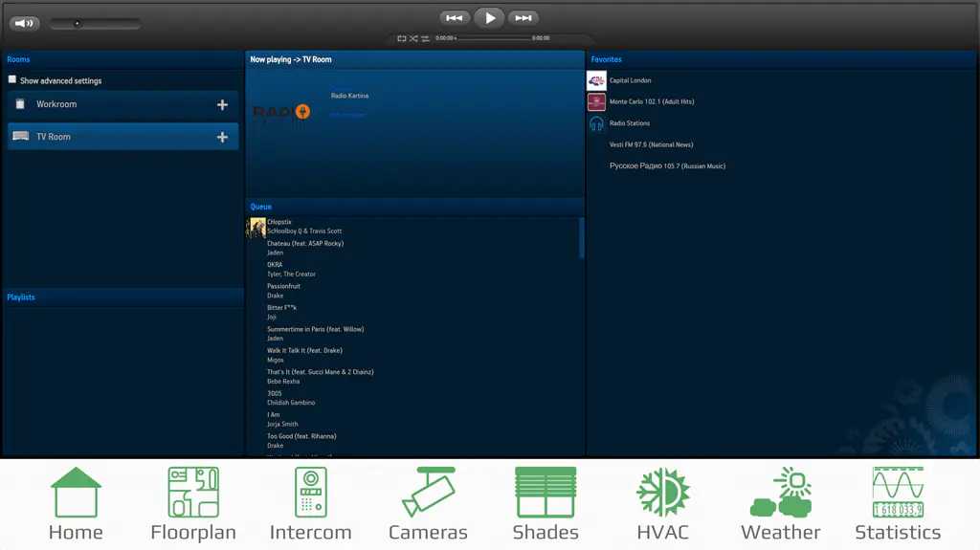980x550 pixels.
Task: Open the Shades page
Action: coord(546,504)
